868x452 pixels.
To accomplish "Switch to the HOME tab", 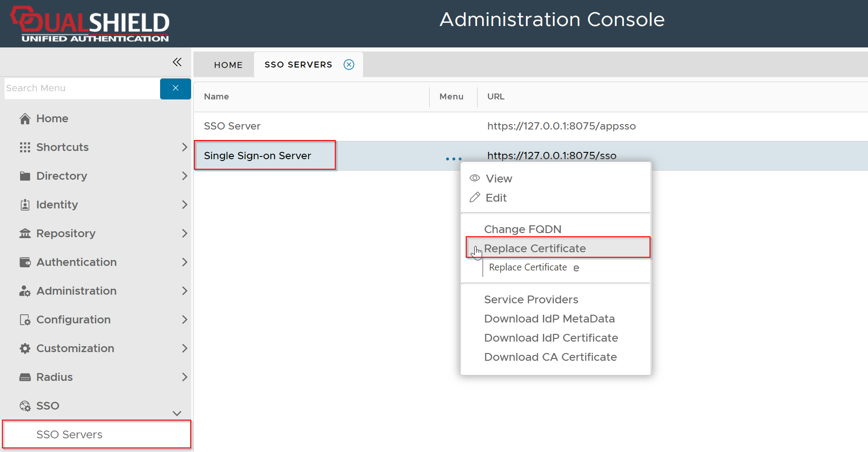I will [228, 65].
